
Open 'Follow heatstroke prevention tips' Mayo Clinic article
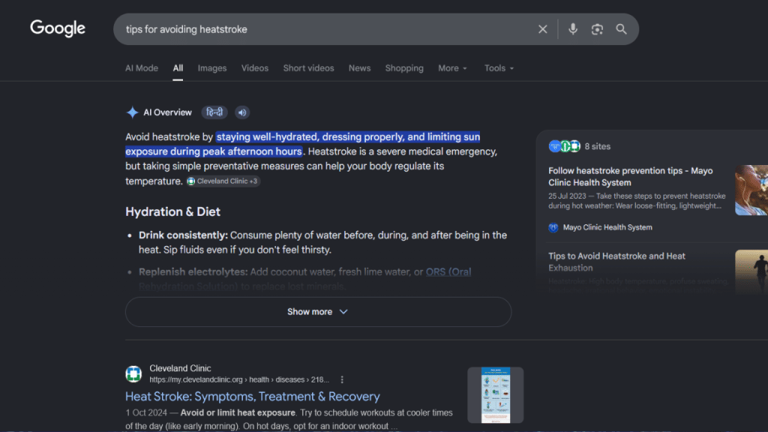(630, 176)
